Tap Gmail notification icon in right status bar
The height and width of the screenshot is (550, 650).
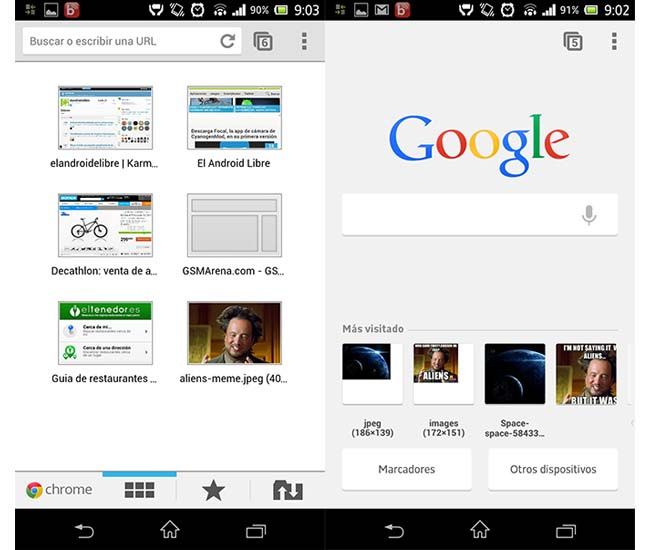(381, 10)
